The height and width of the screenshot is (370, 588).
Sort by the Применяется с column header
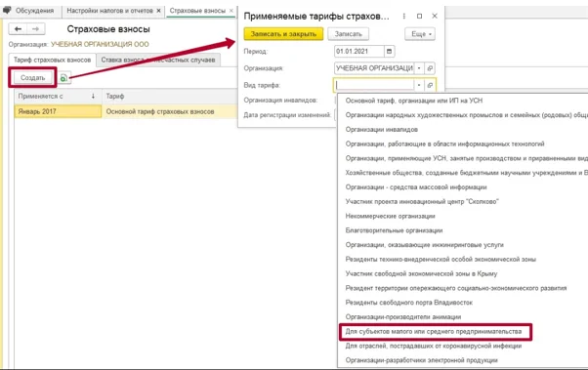58,97
